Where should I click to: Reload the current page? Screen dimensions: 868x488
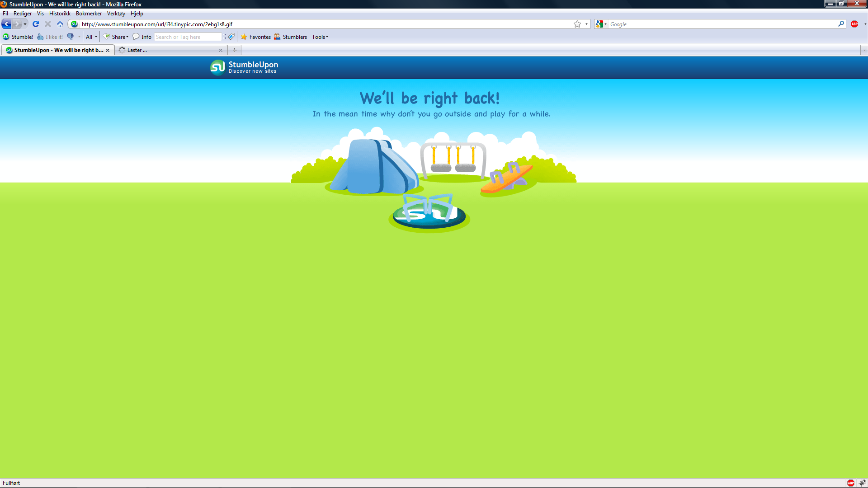pos(36,24)
